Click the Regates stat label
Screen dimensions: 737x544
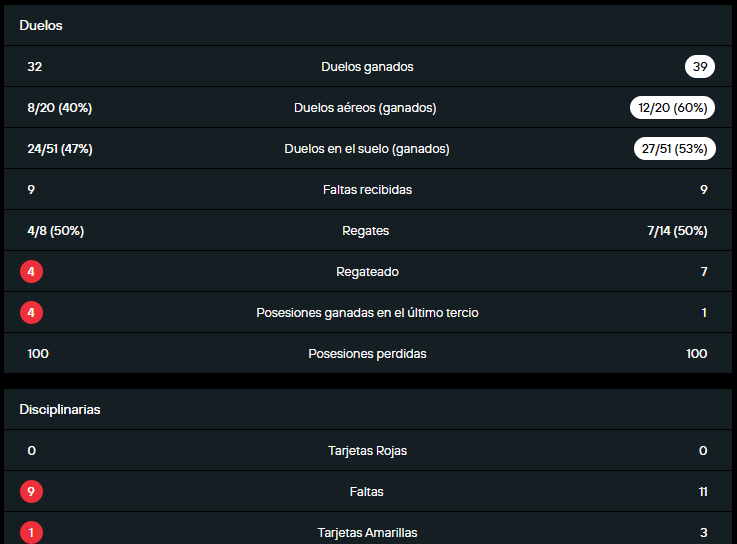pyautogui.click(x=365, y=231)
